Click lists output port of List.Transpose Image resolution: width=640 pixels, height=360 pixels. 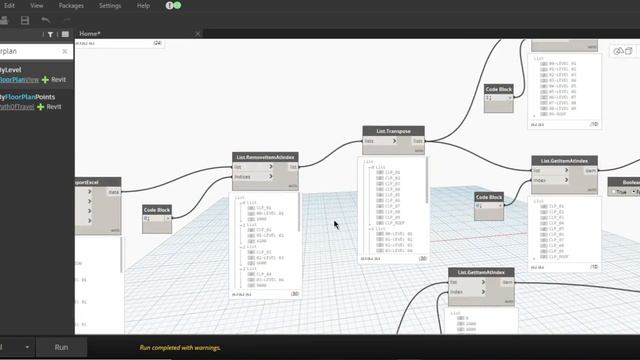418,141
